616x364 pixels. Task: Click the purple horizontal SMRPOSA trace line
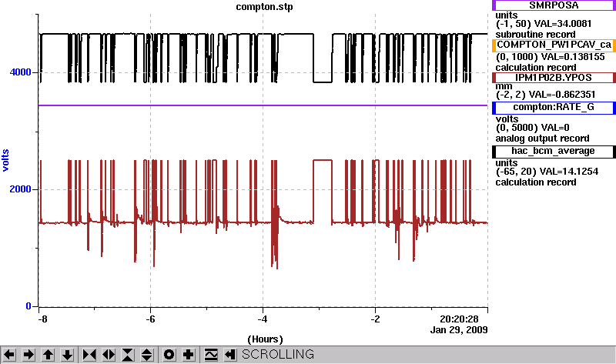pos(263,105)
